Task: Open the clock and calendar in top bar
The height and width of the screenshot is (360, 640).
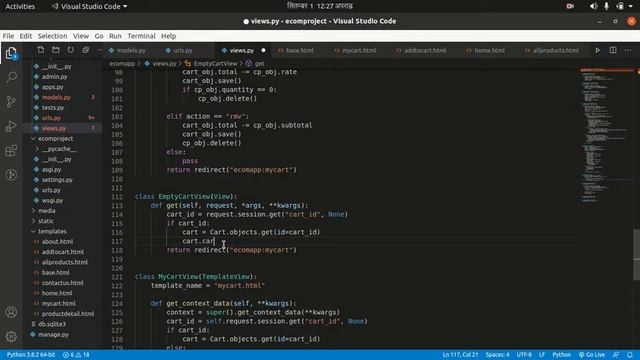Action: [320, 6]
